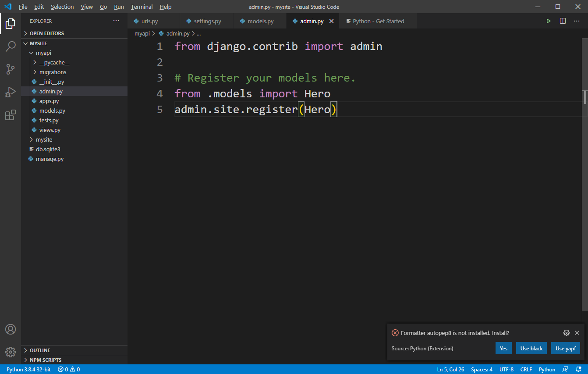Choose Use yapf formatter button
This screenshot has width=588, height=374.
[x=566, y=348]
